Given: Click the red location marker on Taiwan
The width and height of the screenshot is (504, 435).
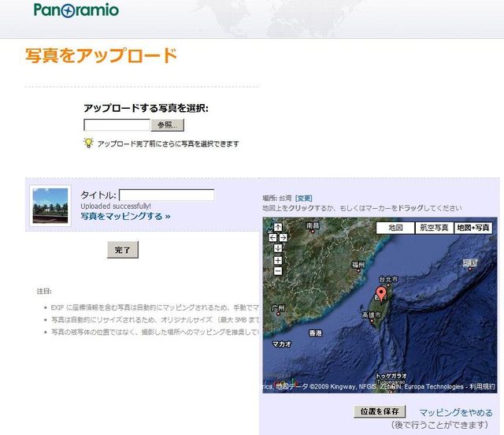Looking at the screenshot, I should coord(379,295).
